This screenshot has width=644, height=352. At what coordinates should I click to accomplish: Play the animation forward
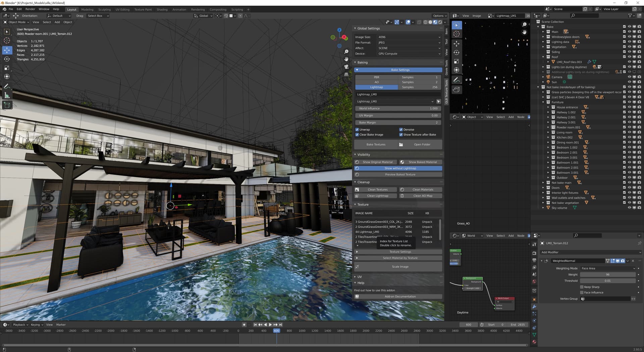click(x=270, y=325)
